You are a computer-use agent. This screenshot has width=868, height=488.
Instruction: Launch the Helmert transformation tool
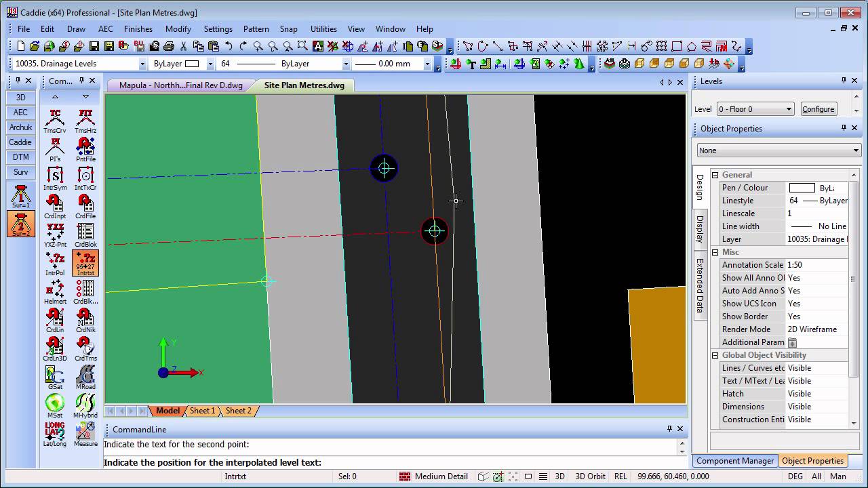click(x=55, y=291)
